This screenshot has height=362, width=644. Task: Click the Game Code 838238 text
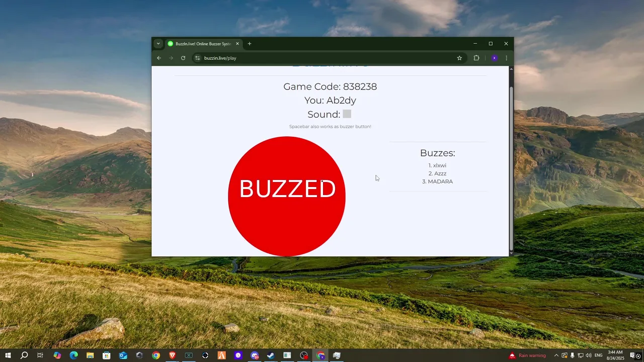tap(330, 86)
